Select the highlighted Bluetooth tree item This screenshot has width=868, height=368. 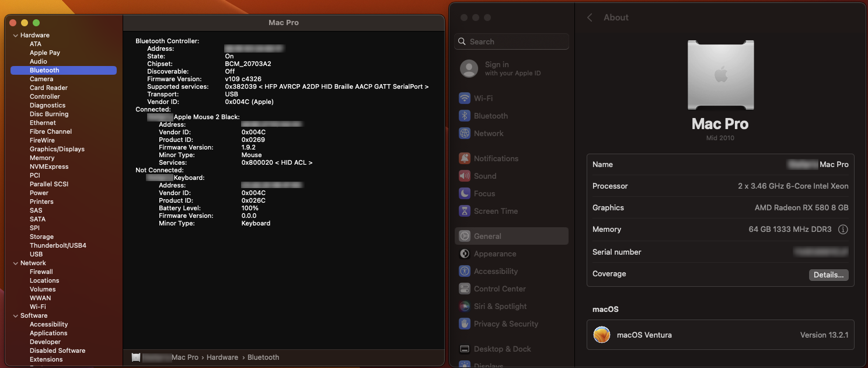(x=64, y=70)
